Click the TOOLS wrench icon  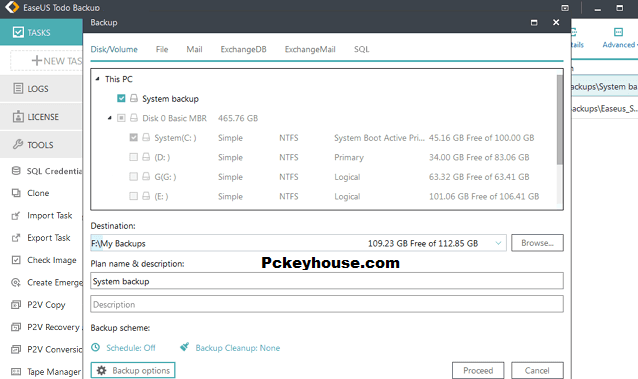coord(18,144)
